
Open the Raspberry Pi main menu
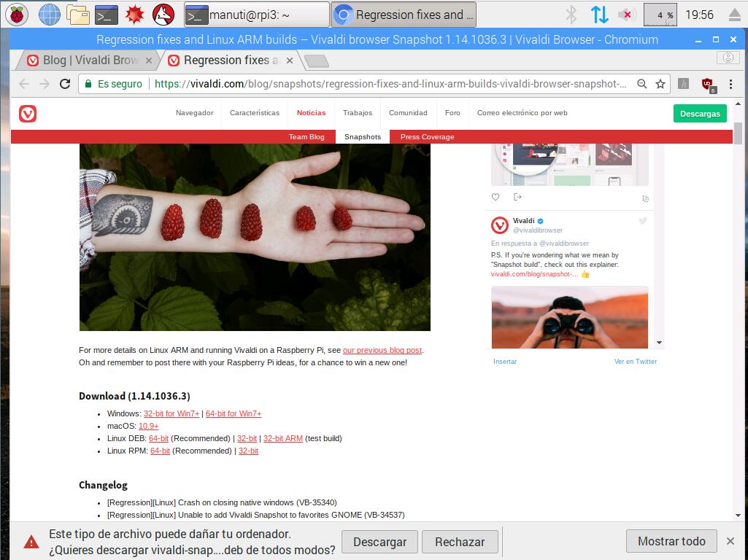(x=17, y=15)
